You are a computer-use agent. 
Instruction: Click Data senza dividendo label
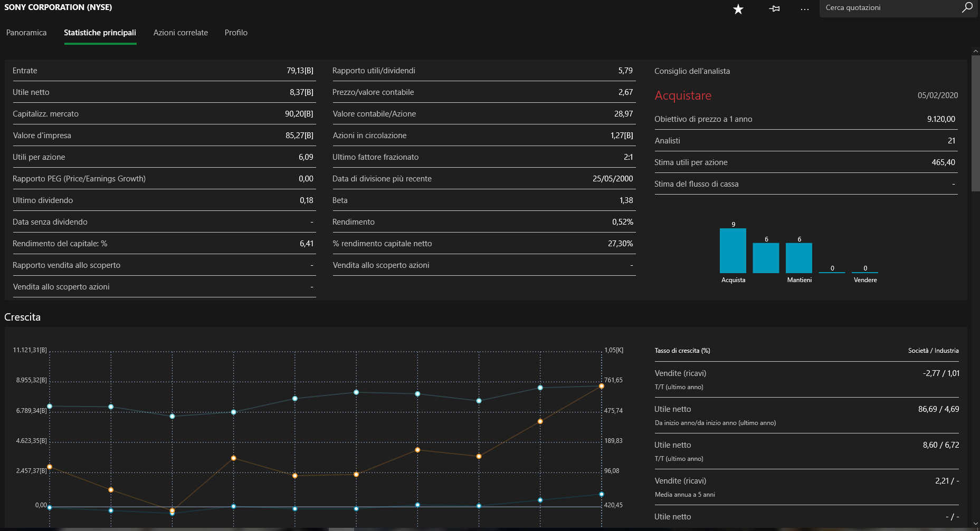[x=50, y=222]
